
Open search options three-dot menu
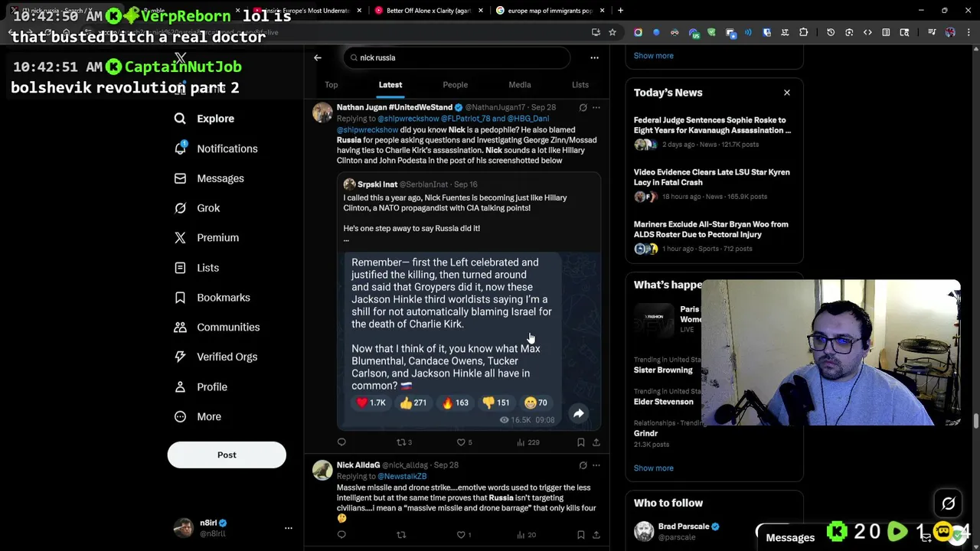pyautogui.click(x=594, y=57)
